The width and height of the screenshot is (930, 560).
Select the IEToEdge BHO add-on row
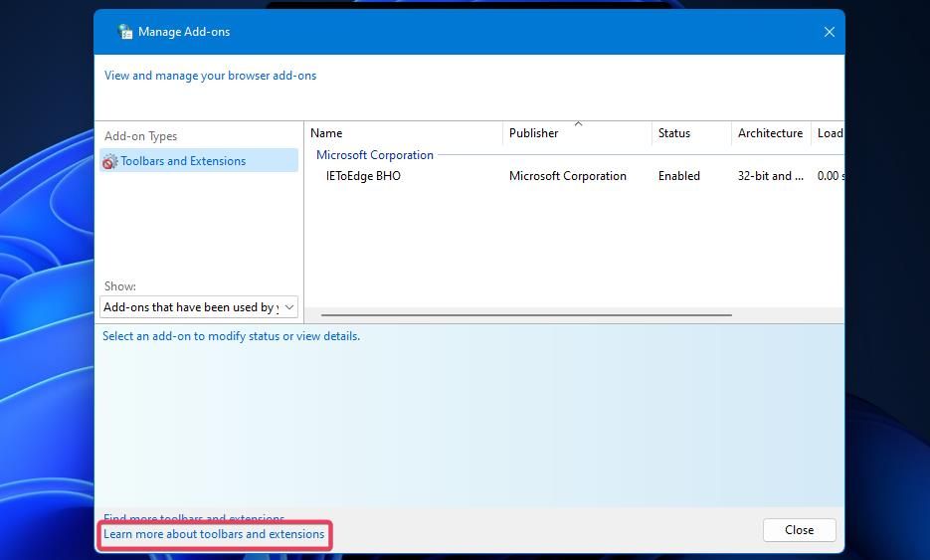[x=574, y=176]
